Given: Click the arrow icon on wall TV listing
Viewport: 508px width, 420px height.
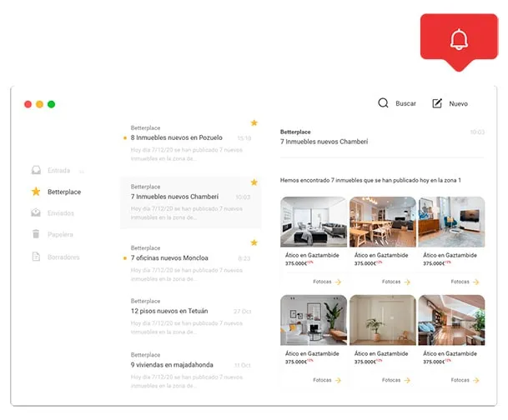Looking at the screenshot, I should click(x=476, y=282).
